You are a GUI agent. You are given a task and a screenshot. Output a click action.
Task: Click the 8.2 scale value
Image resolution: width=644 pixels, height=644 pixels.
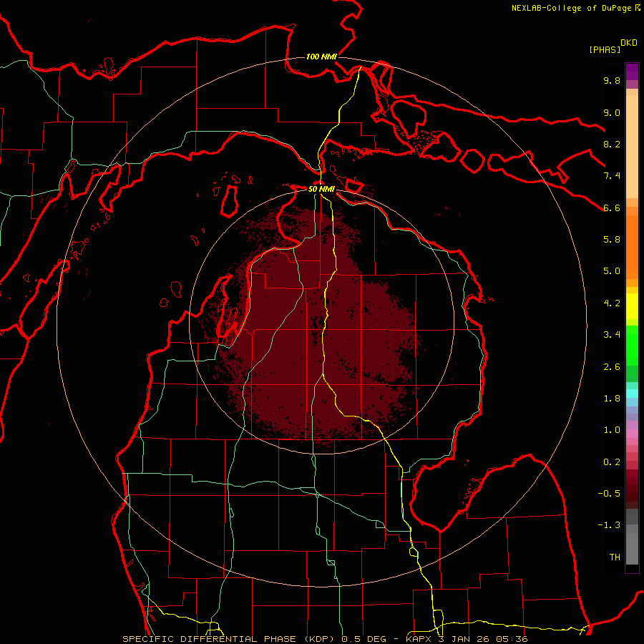(x=612, y=144)
